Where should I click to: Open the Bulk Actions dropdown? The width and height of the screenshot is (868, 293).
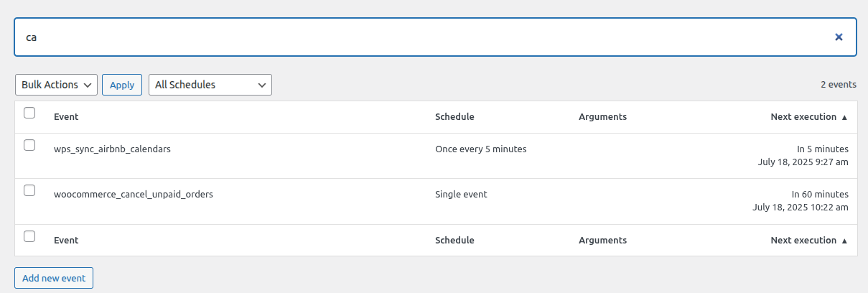tap(56, 85)
